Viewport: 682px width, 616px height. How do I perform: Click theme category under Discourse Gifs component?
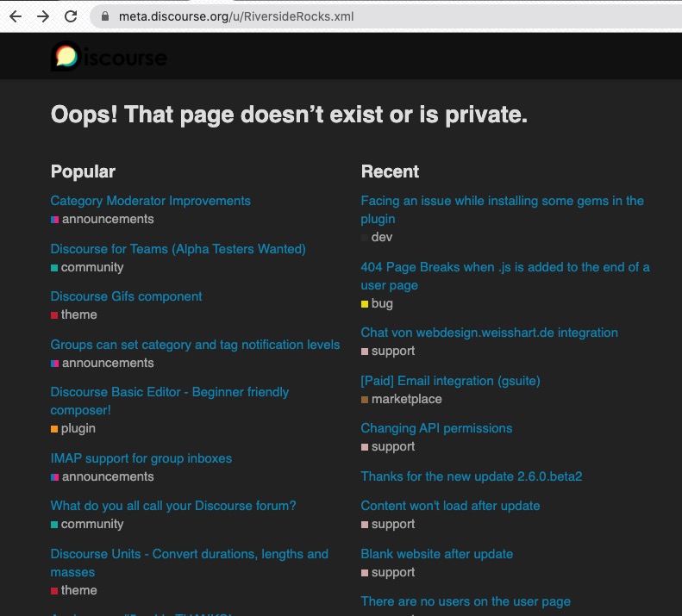(74, 314)
